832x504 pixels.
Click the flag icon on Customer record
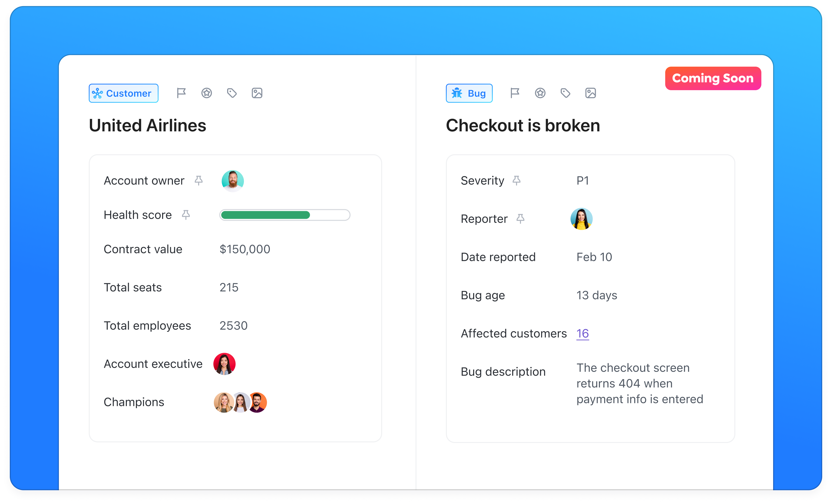pos(181,93)
